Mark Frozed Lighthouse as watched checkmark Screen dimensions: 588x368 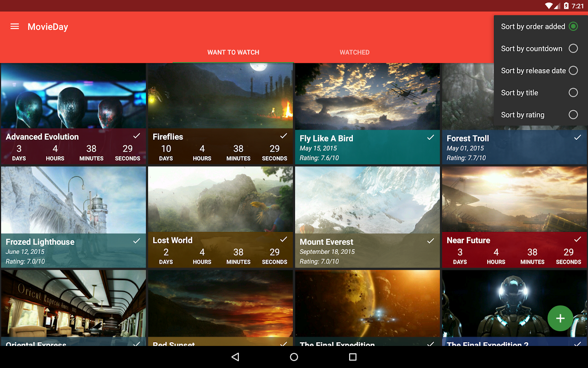pyautogui.click(x=136, y=241)
